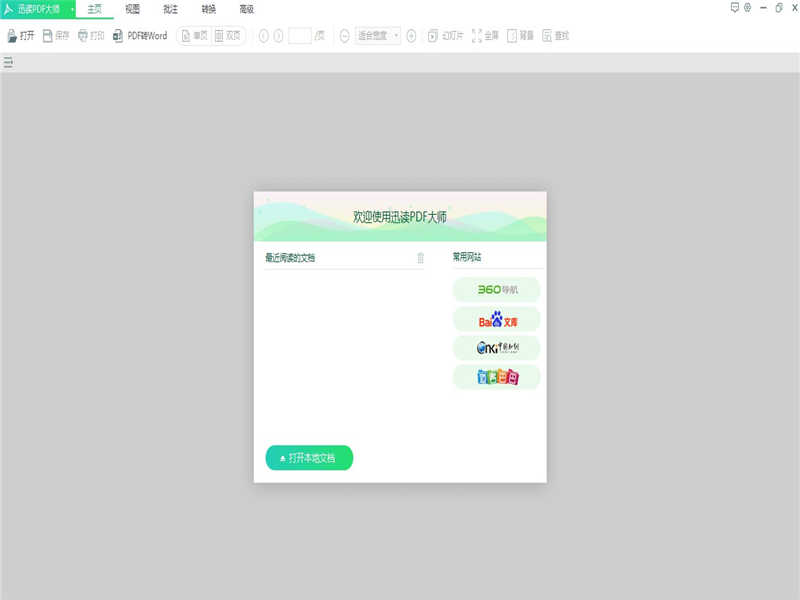800x600 pixels.
Task: Go to next page arrow icon
Action: [279, 36]
